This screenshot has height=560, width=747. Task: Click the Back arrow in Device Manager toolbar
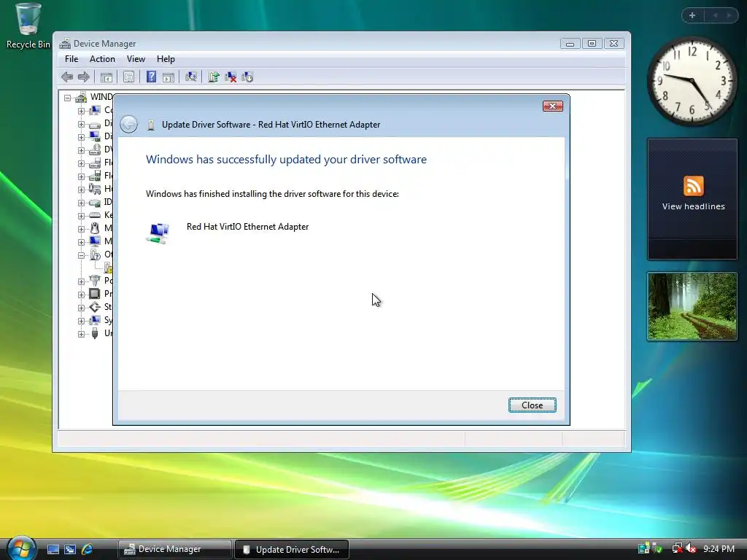pyautogui.click(x=67, y=77)
